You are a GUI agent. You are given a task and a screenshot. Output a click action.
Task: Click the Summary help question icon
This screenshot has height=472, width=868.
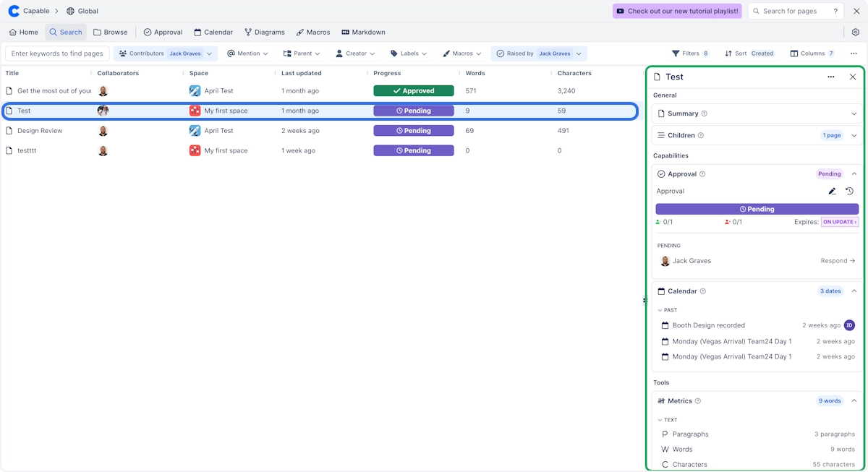click(x=705, y=113)
